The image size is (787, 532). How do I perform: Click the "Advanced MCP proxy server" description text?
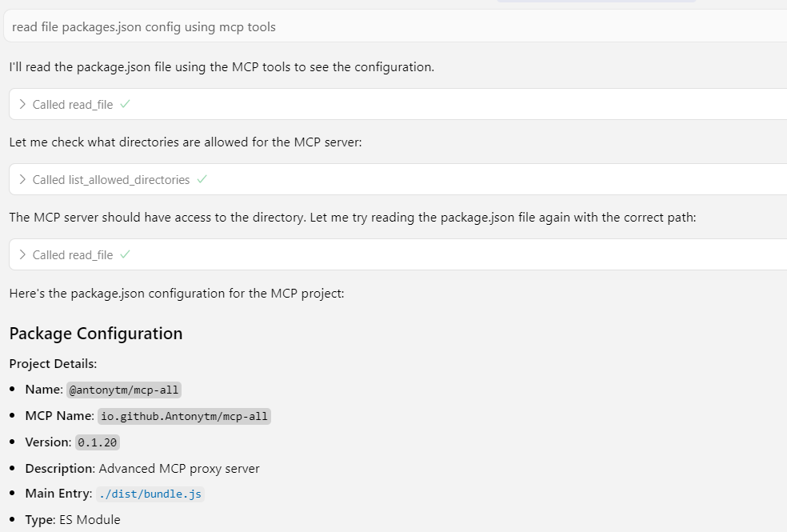[179, 468]
